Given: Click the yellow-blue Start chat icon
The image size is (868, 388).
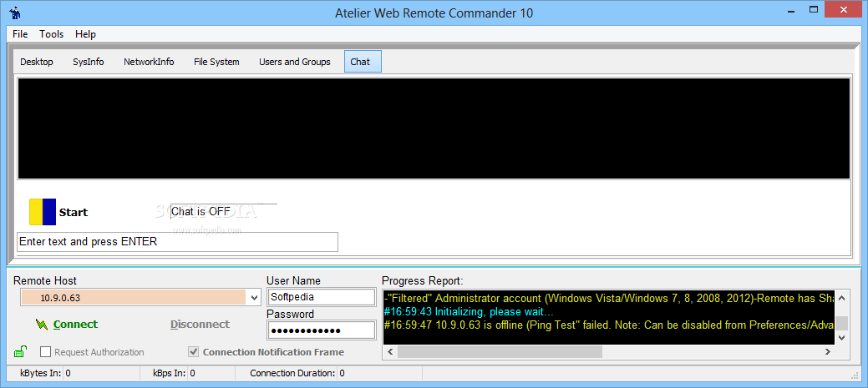Looking at the screenshot, I should pos(43,212).
